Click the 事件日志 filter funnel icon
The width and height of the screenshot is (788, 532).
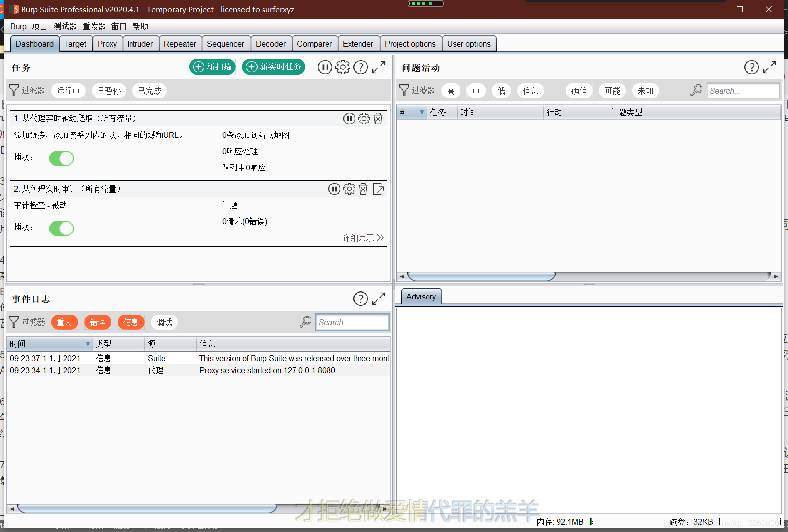pyautogui.click(x=14, y=322)
